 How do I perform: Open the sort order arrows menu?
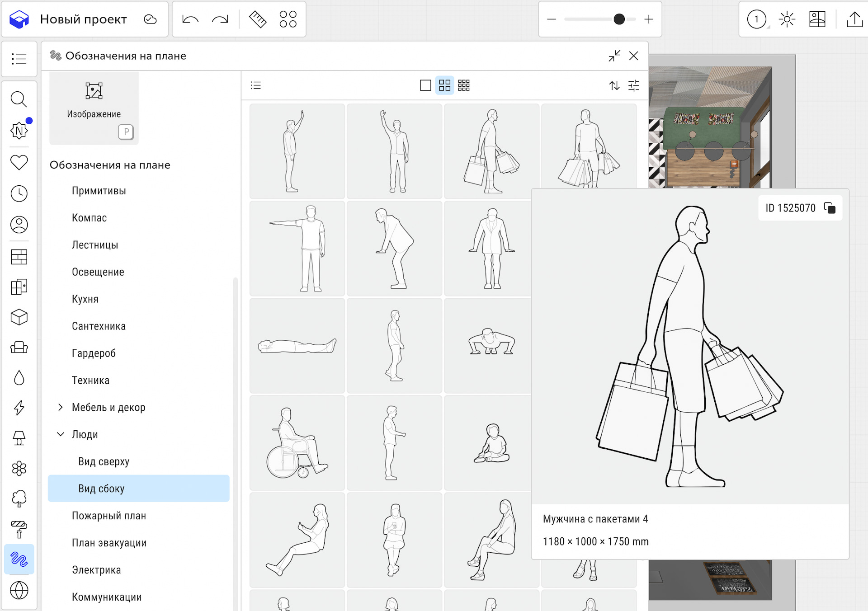point(614,85)
